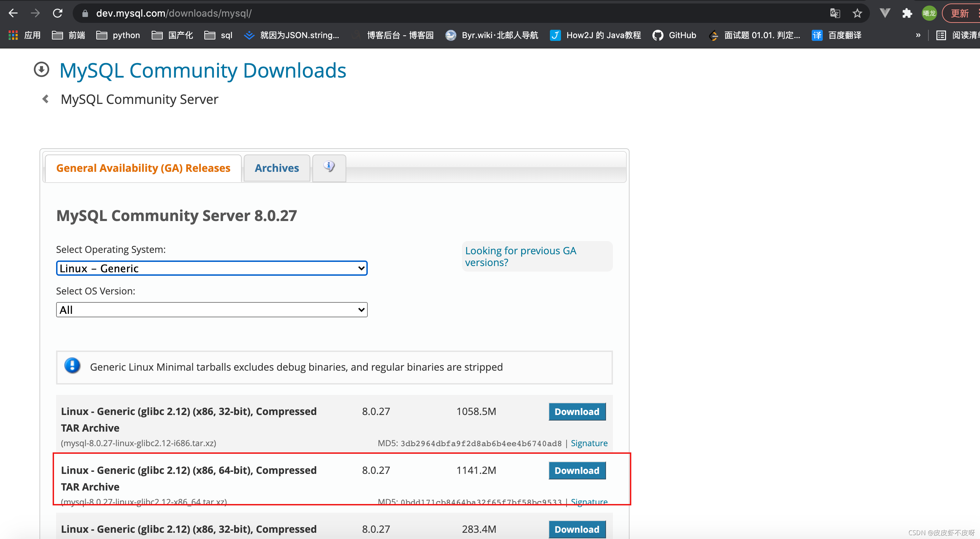The image size is (980, 539).
Task: Open the 博客后台 - 博客园 bookmark
Action: (x=392, y=35)
